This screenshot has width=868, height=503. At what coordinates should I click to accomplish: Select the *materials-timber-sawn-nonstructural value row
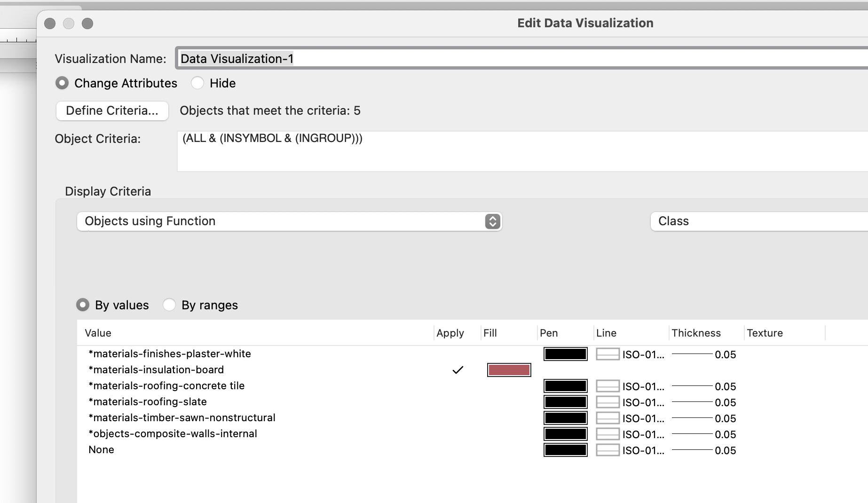click(x=182, y=417)
